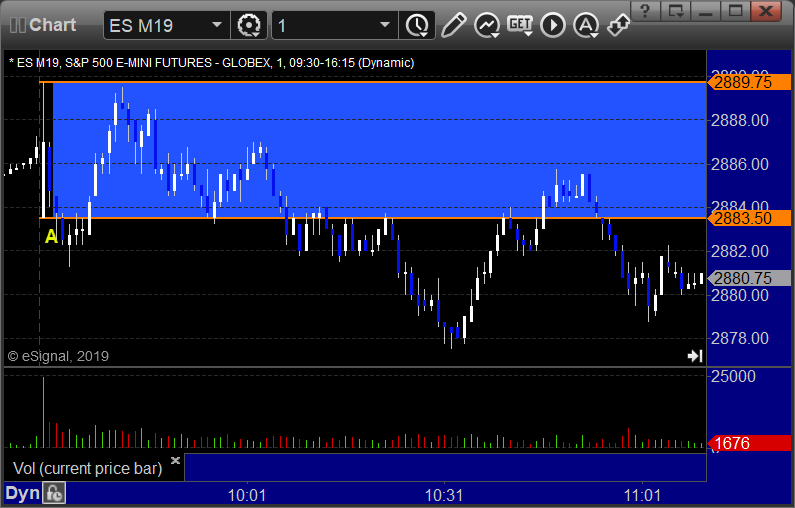Click the help question mark button
The image size is (795, 508).
(x=645, y=11)
